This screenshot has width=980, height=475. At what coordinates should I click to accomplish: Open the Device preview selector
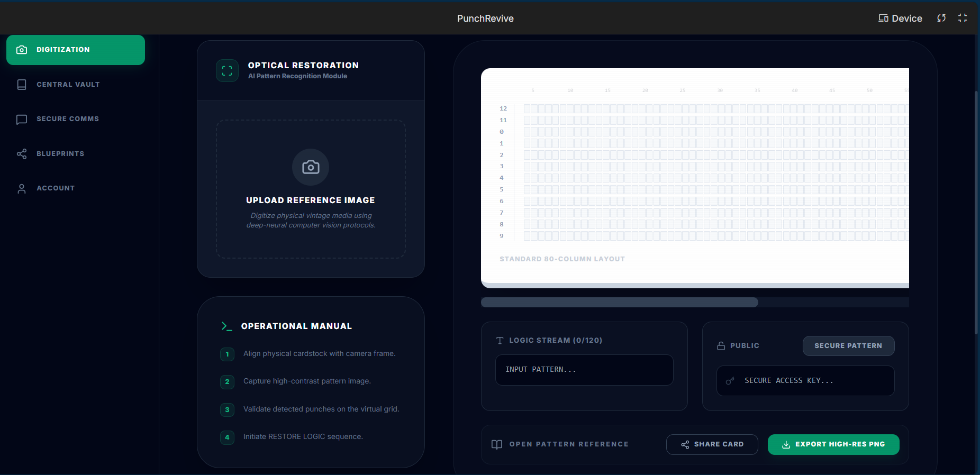coord(900,19)
